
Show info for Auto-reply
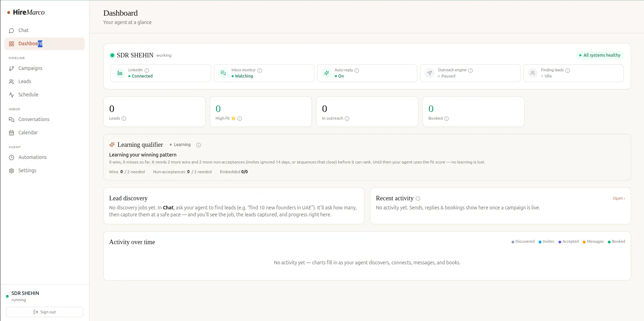pyautogui.click(x=357, y=70)
